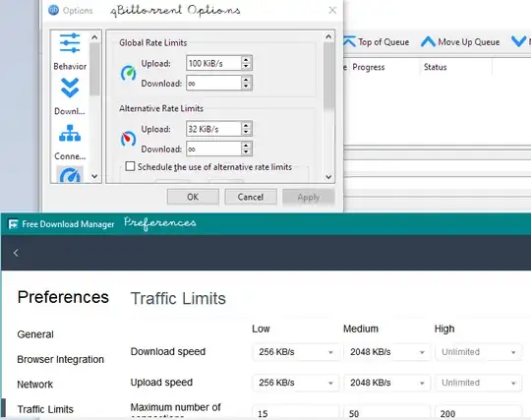
Task: Click the Traffic Limits page heading
Action: click(x=178, y=298)
